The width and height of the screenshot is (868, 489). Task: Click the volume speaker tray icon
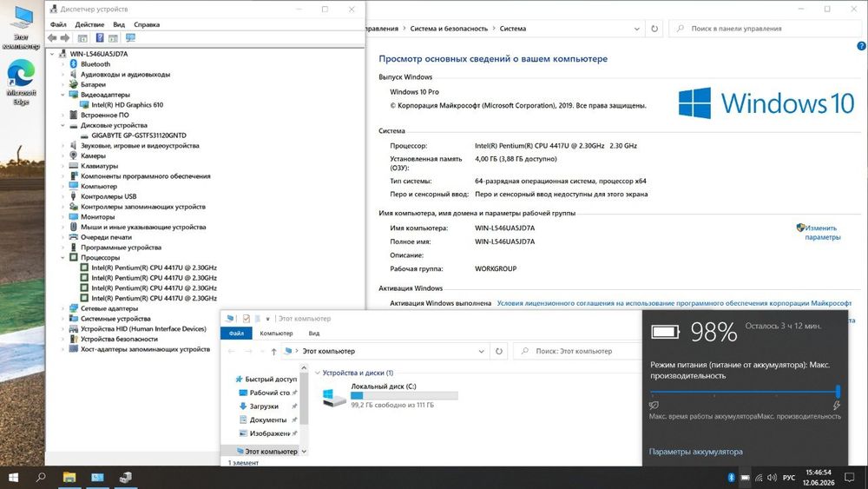pos(773,478)
